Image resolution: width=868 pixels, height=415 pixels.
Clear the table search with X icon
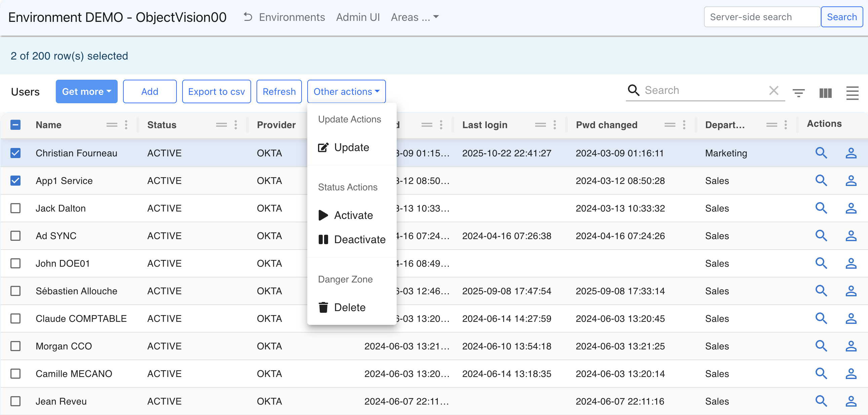click(x=774, y=90)
